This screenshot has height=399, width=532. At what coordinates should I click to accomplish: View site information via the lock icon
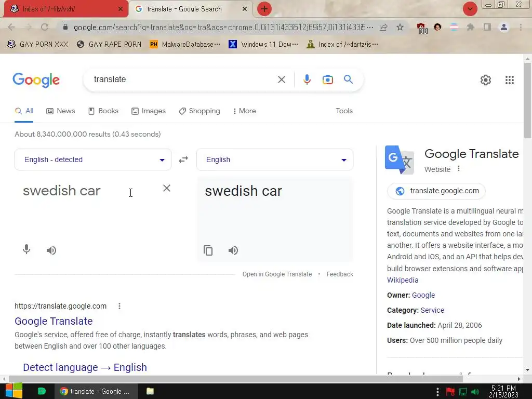[65, 27]
